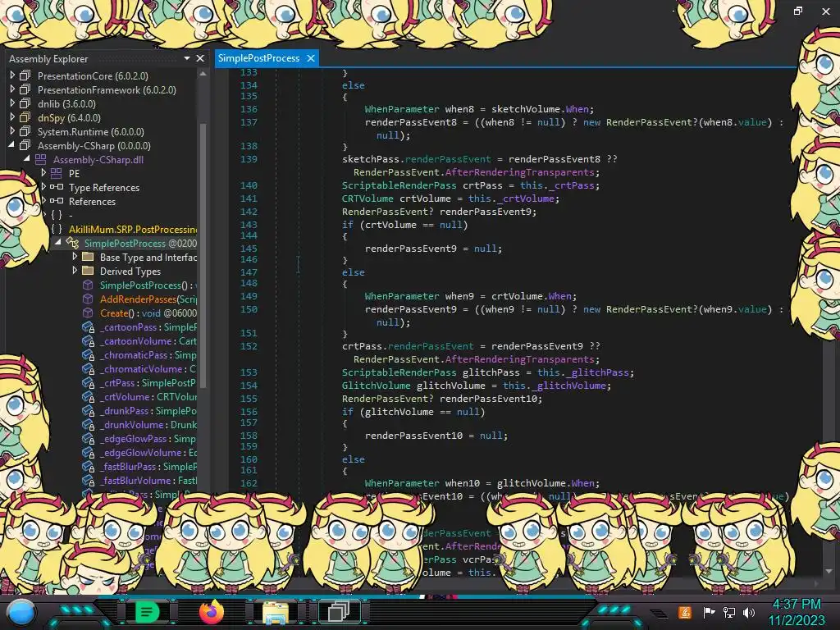Follow the CRTVolume type link on line 141
The height and width of the screenshot is (630, 840).
[x=367, y=199]
